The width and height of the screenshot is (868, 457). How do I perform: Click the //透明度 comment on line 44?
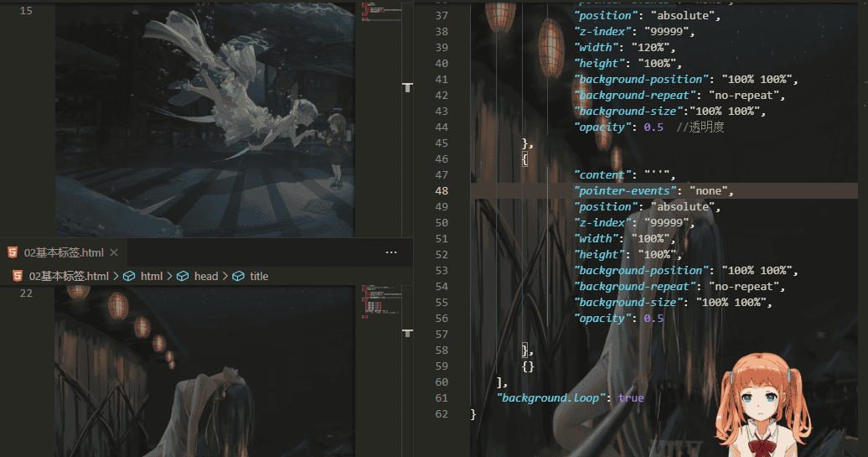click(x=700, y=127)
